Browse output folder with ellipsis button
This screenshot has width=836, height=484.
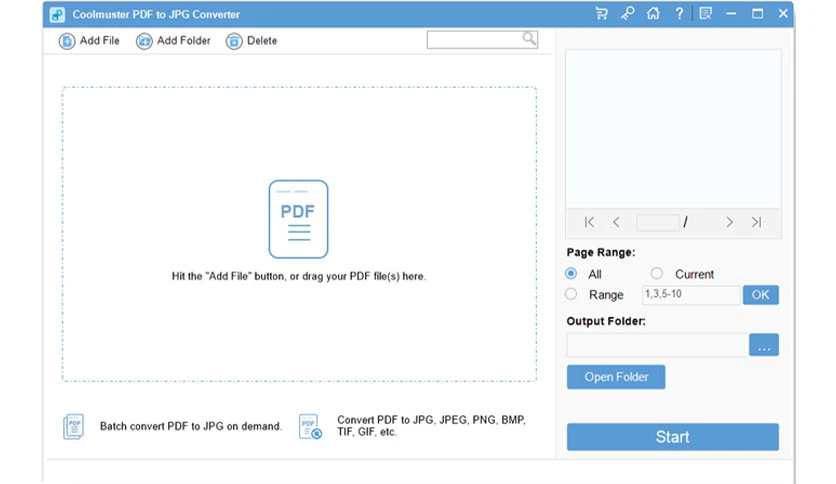pos(763,345)
